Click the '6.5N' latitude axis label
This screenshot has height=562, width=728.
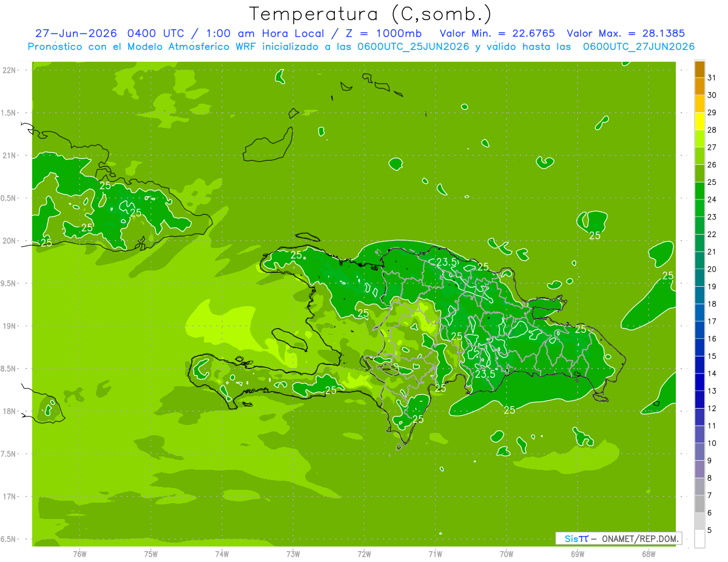[9, 540]
